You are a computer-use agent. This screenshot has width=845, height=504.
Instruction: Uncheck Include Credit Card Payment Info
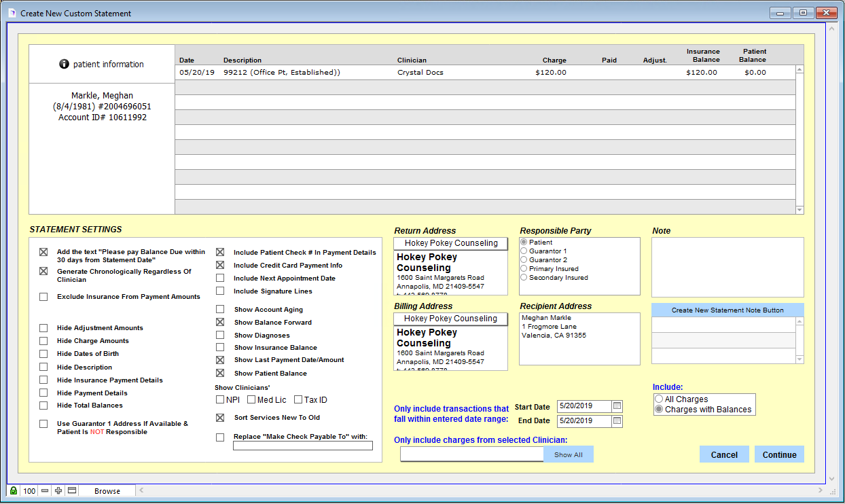(x=220, y=266)
